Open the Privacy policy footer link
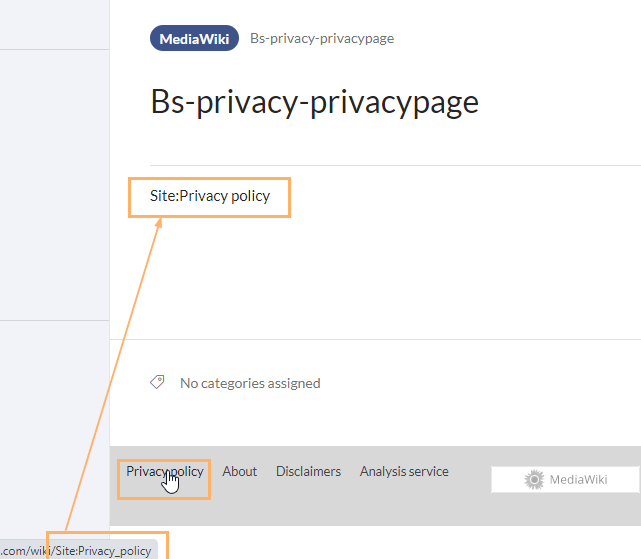The height and width of the screenshot is (559, 641). (164, 471)
